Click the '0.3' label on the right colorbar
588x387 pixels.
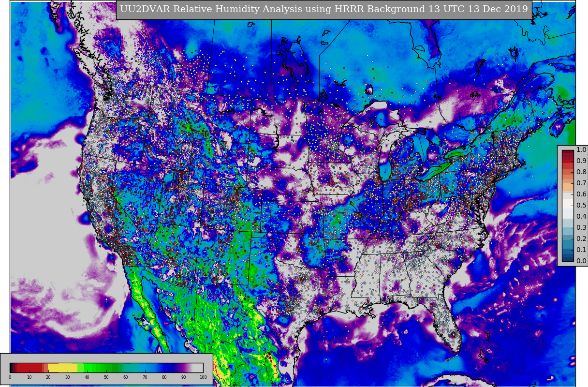[x=581, y=228]
